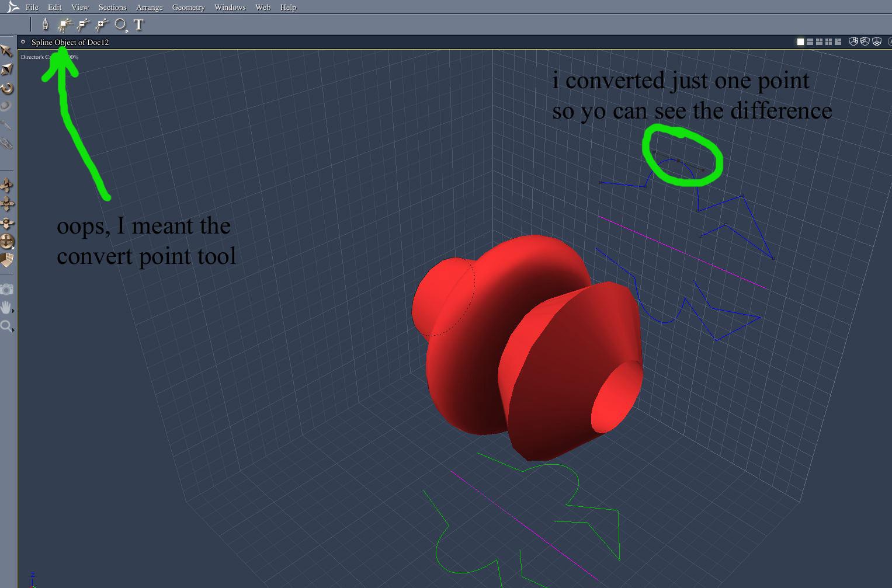Image resolution: width=892 pixels, height=588 pixels.
Task: Open the View menu
Action: pos(80,8)
